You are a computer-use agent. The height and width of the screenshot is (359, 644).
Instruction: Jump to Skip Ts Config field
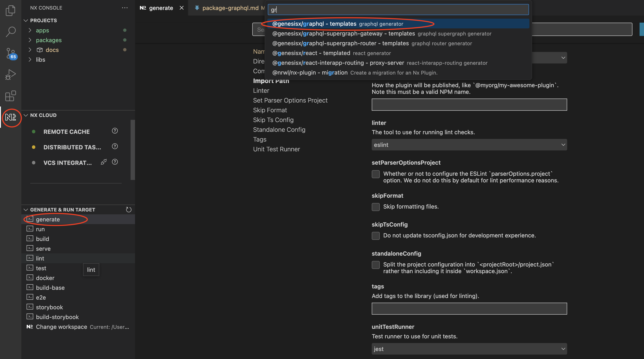(x=273, y=120)
